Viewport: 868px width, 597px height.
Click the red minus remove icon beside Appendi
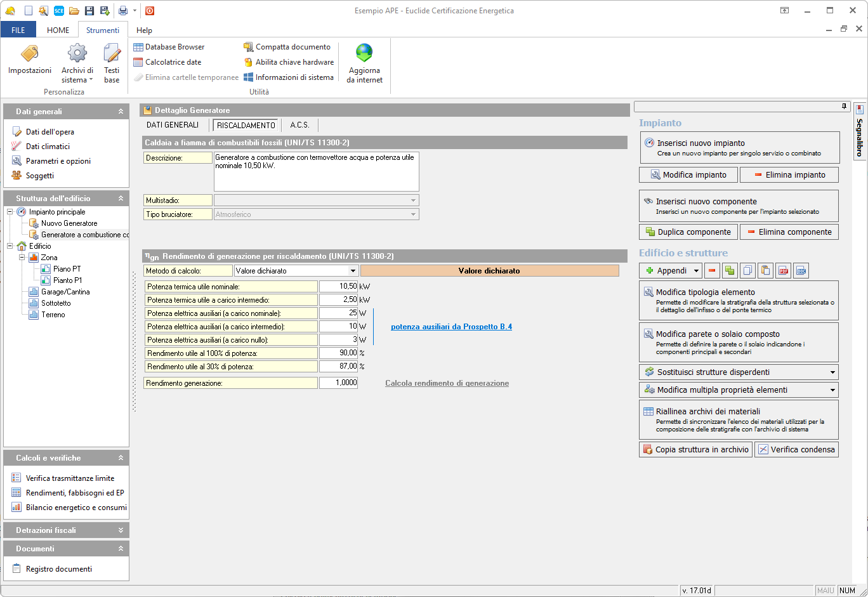[712, 271]
